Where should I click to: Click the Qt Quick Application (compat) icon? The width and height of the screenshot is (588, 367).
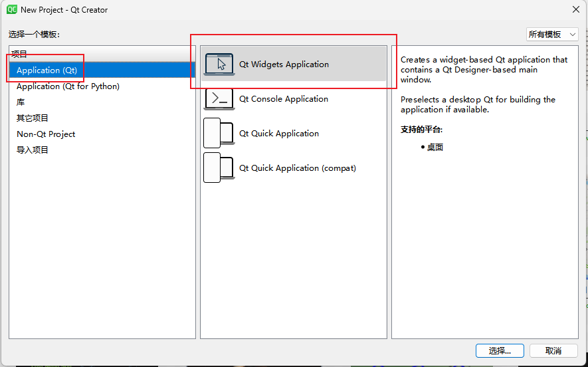219,168
